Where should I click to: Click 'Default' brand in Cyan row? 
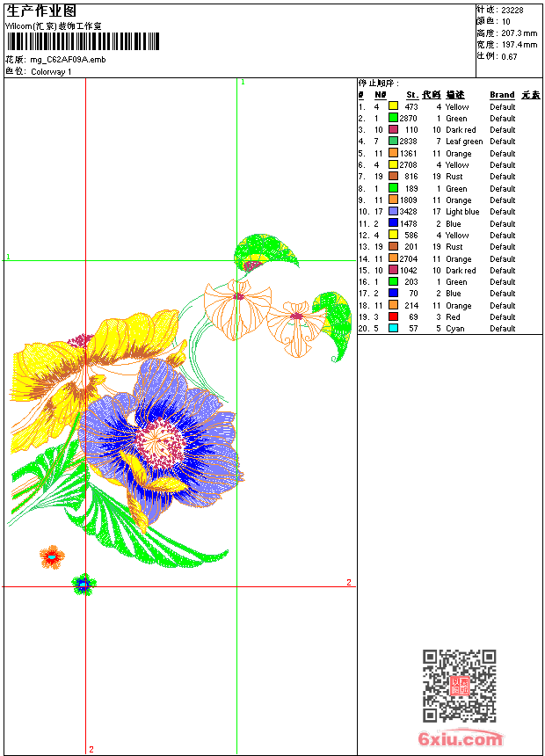click(502, 329)
